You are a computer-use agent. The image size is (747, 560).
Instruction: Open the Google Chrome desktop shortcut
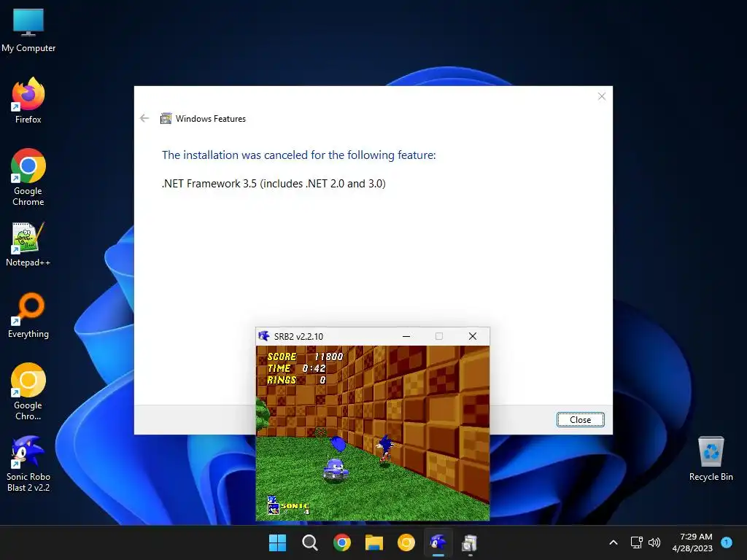pyautogui.click(x=28, y=177)
